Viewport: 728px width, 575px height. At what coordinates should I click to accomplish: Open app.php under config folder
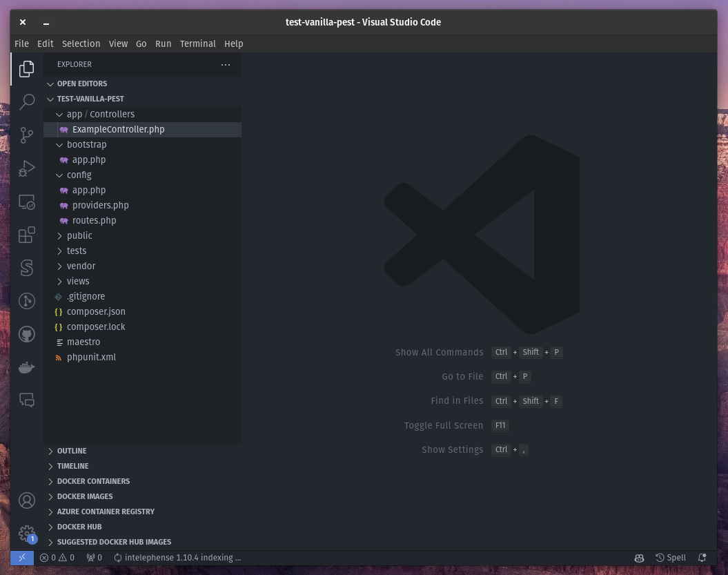(143, 191)
